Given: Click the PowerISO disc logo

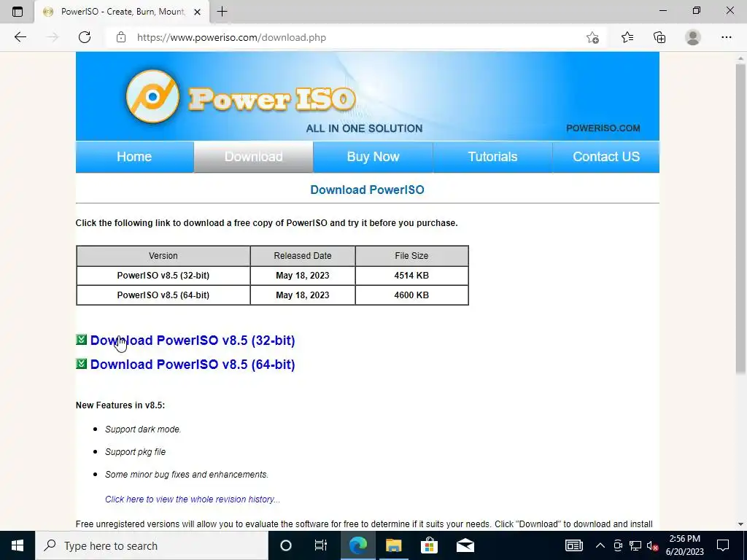Looking at the screenshot, I should point(152,96).
